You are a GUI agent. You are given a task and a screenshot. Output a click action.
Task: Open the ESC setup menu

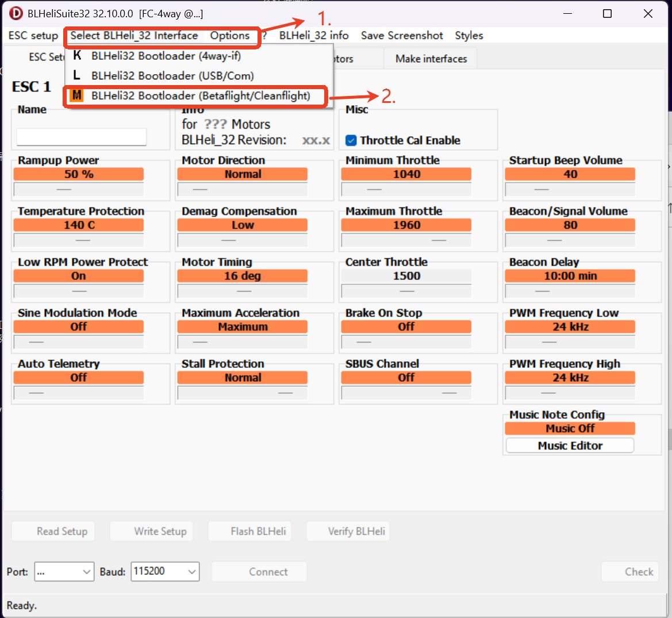(x=33, y=36)
